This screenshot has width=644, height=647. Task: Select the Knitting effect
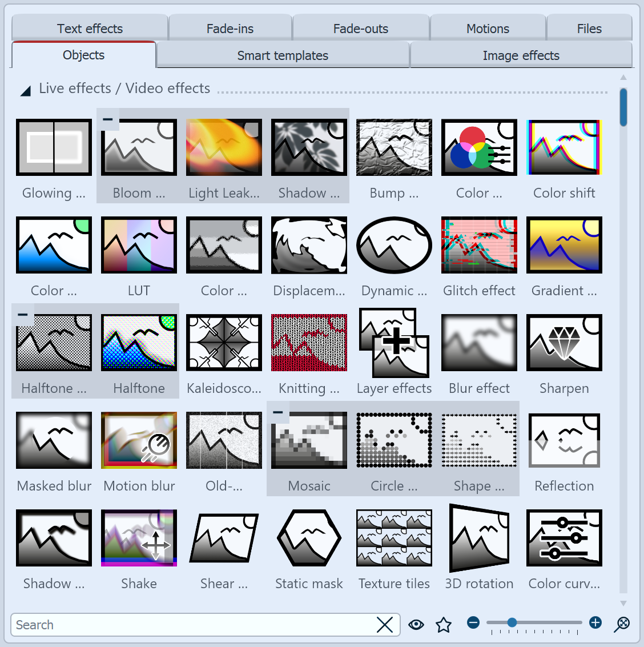(x=309, y=343)
